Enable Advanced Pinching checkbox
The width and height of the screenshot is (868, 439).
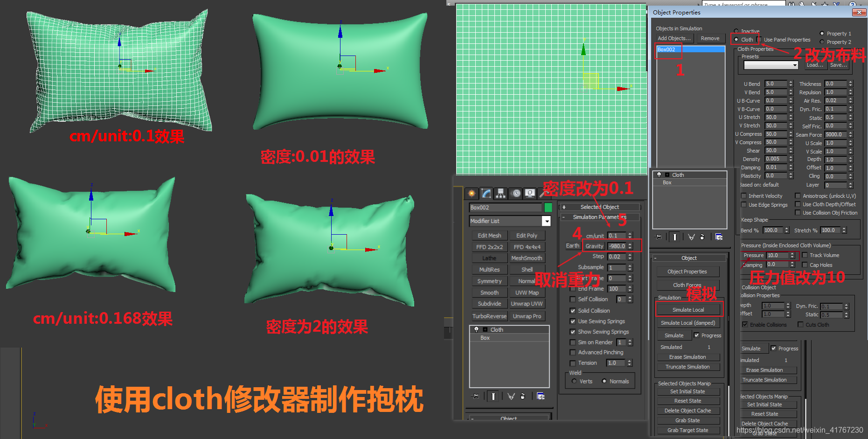click(x=573, y=353)
